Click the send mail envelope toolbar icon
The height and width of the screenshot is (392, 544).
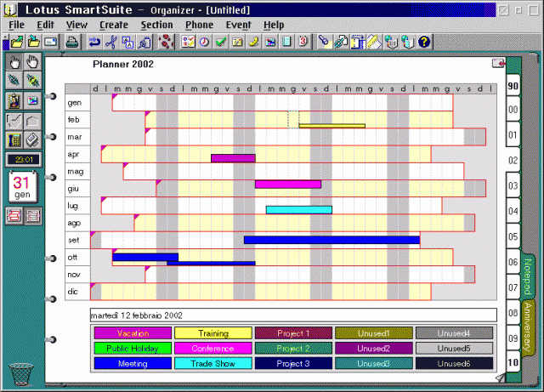(51, 42)
